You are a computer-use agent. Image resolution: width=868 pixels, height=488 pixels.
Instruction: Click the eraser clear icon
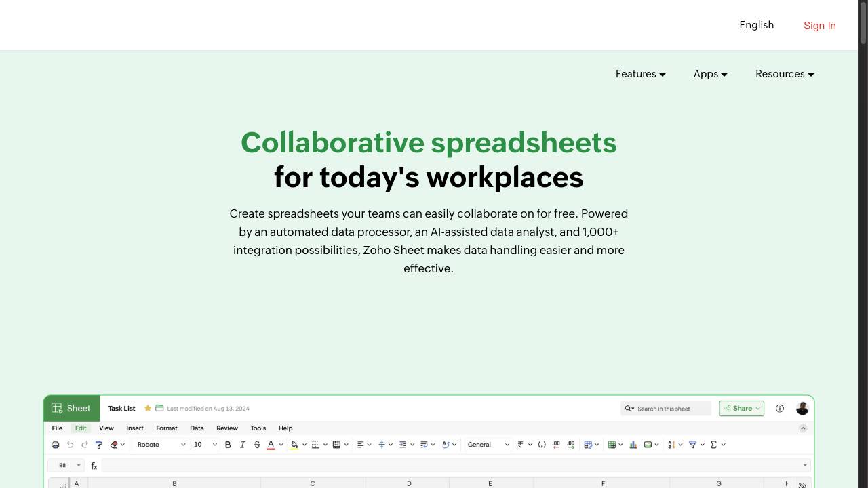[x=114, y=445]
